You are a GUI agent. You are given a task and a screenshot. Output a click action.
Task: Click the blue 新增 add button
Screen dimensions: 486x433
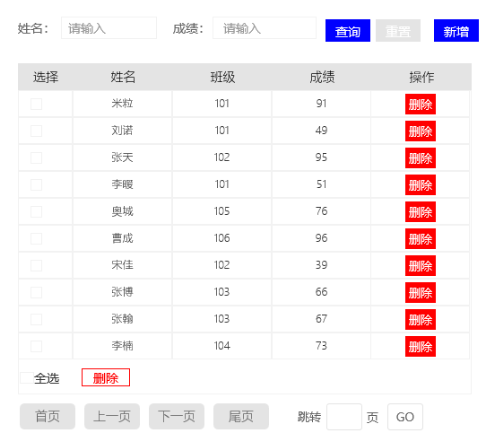pyautogui.click(x=456, y=31)
